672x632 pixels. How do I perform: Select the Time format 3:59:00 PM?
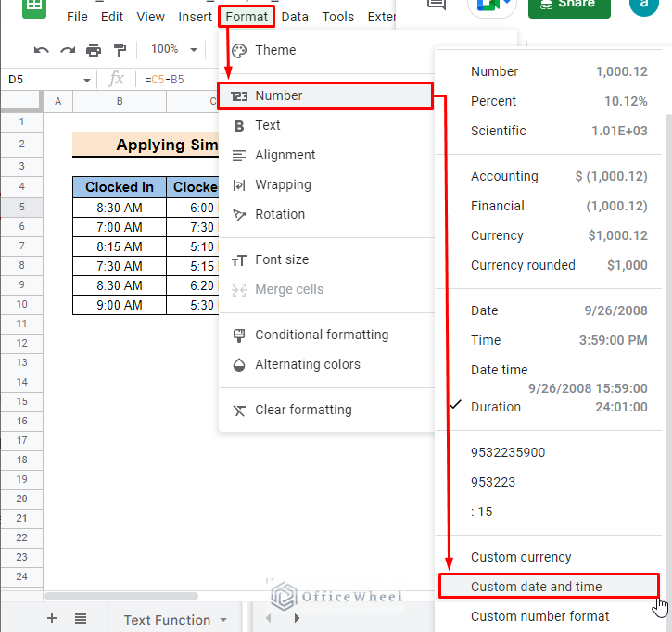[x=549, y=340]
